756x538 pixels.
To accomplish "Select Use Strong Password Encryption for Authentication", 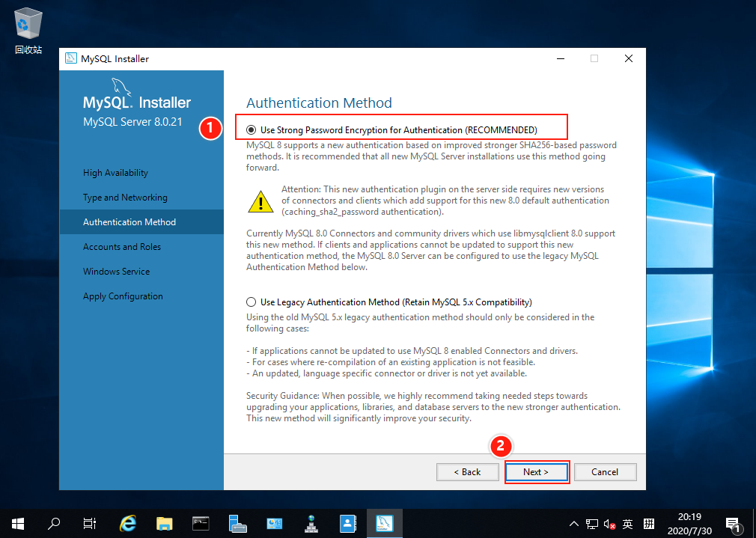I will pos(251,127).
